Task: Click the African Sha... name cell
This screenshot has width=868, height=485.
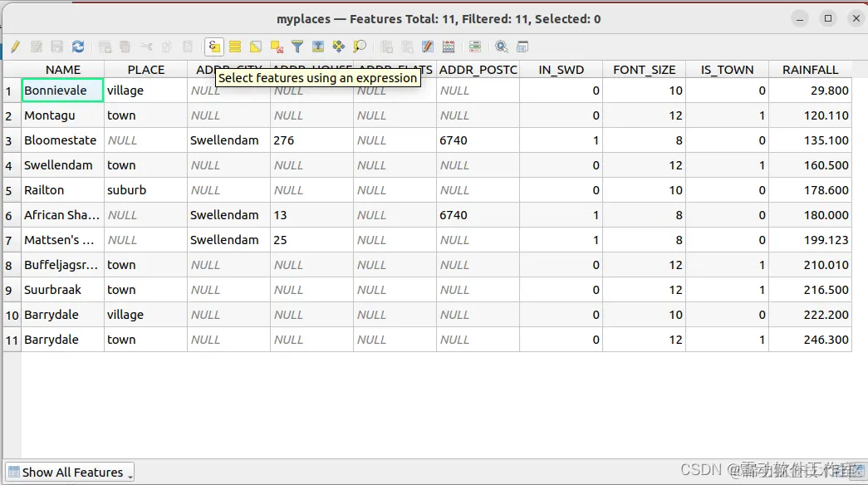Action: point(62,215)
